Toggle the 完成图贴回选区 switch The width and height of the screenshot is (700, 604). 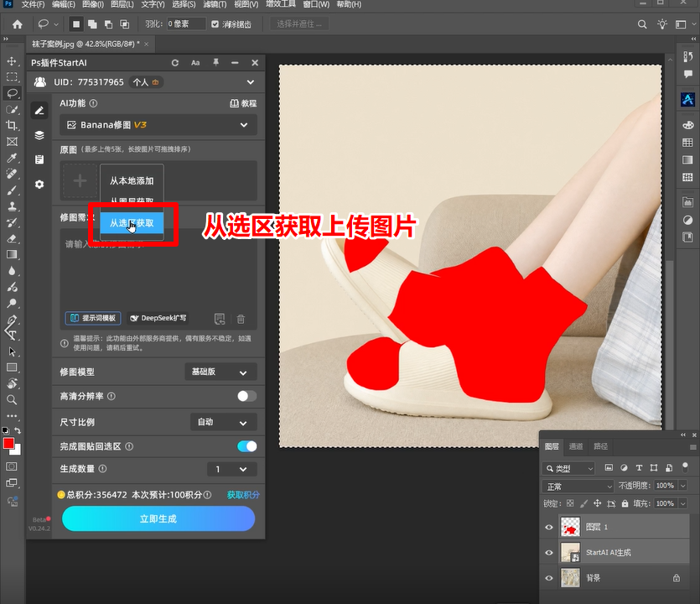click(246, 445)
